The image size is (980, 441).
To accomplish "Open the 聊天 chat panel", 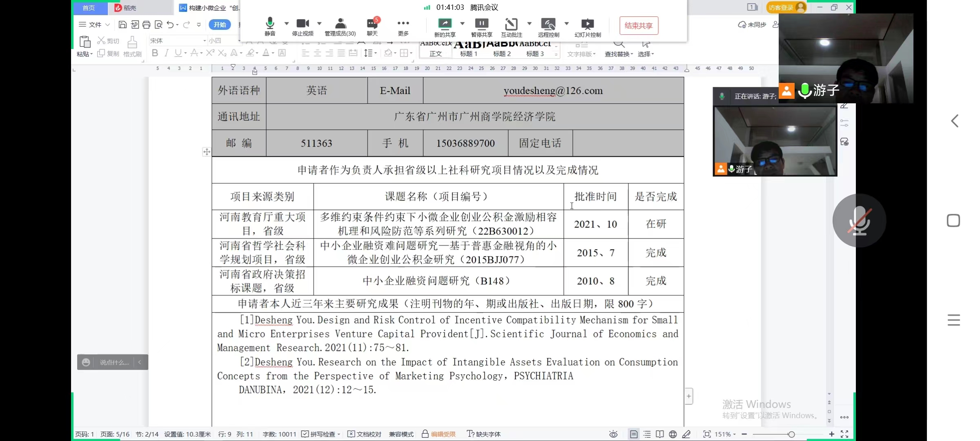I will pyautogui.click(x=372, y=25).
